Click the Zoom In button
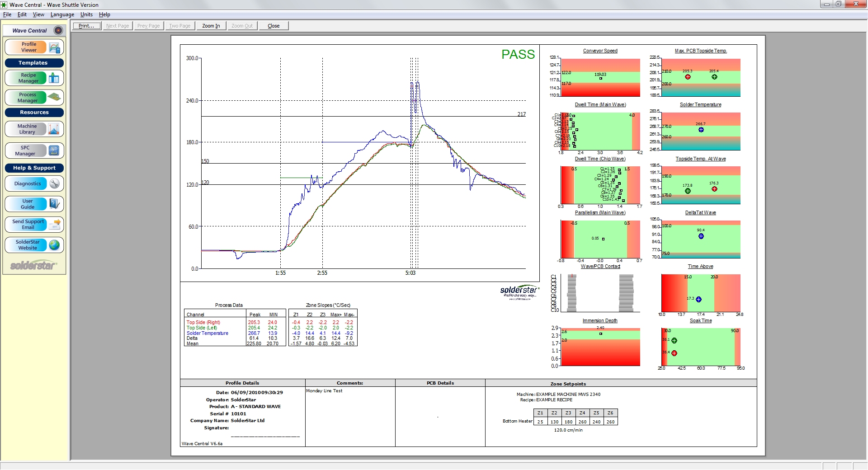The image size is (868, 470). coord(211,26)
